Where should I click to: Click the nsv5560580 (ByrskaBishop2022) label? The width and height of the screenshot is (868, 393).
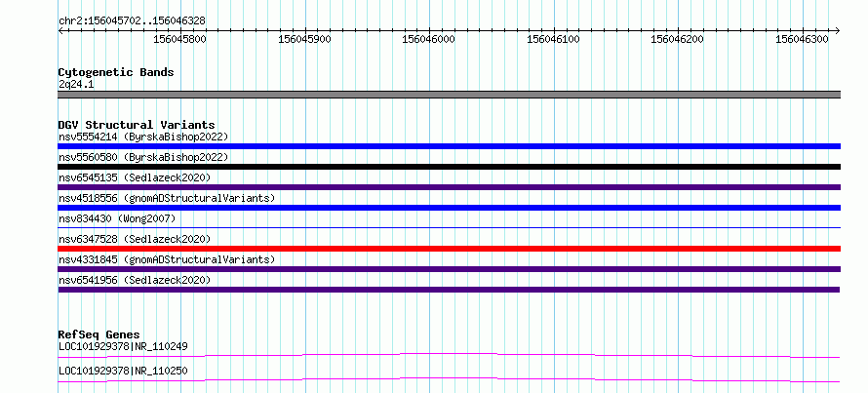click(x=142, y=157)
